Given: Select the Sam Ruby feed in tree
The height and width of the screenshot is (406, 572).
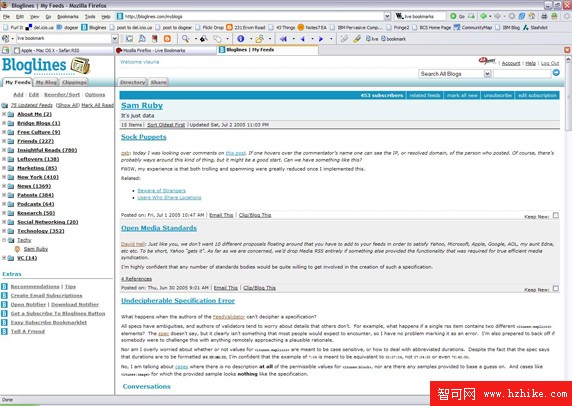Looking at the screenshot, I should click(x=36, y=249).
